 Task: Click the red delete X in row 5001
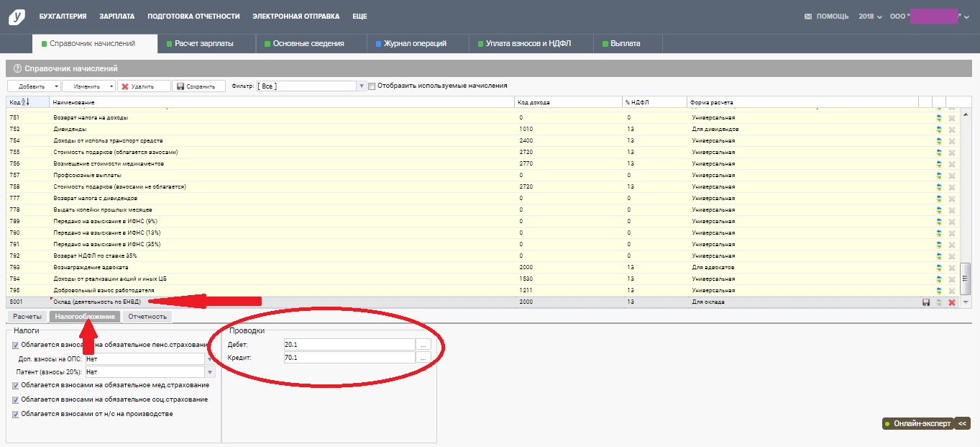pyautogui.click(x=952, y=302)
